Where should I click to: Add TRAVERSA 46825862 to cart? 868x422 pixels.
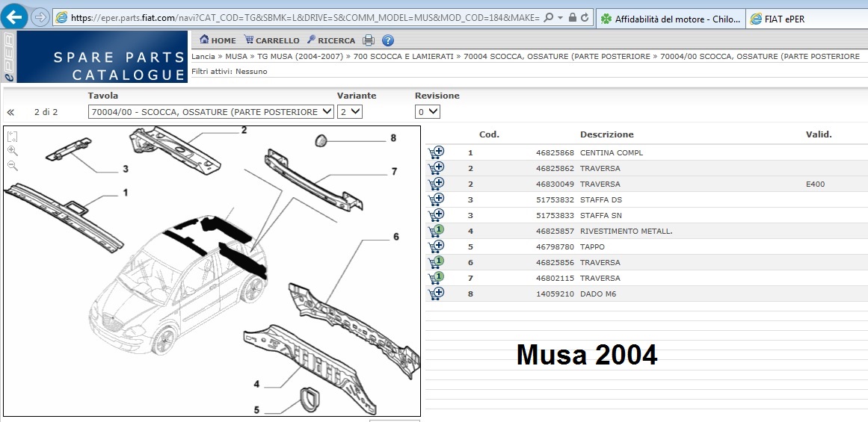click(x=436, y=168)
